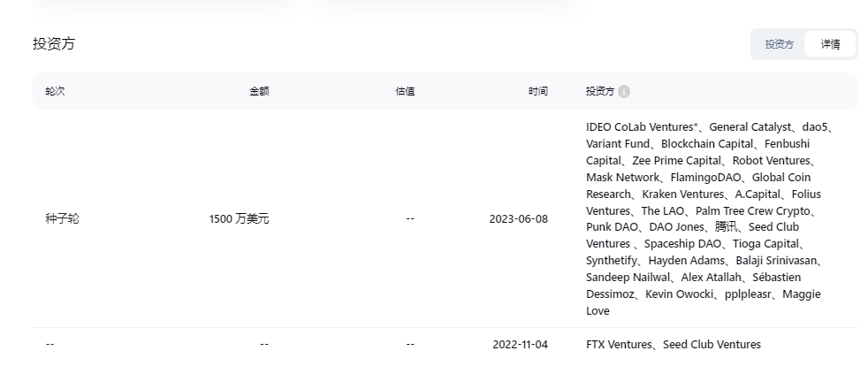
Task: Click the 金额 column header
Action: [x=259, y=91]
